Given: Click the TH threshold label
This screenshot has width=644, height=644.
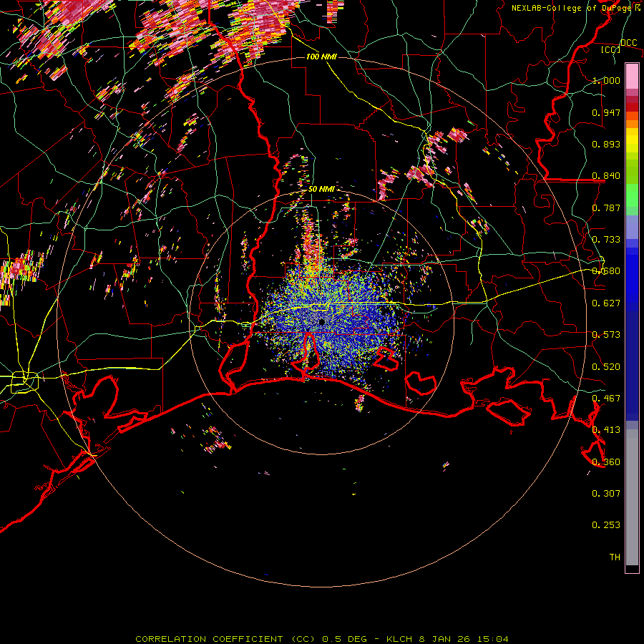Looking at the screenshot, I should click(615, 557).
